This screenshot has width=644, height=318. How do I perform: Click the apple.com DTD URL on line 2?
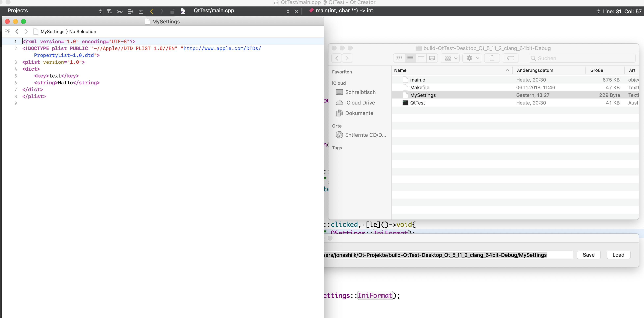click(222, 48)
